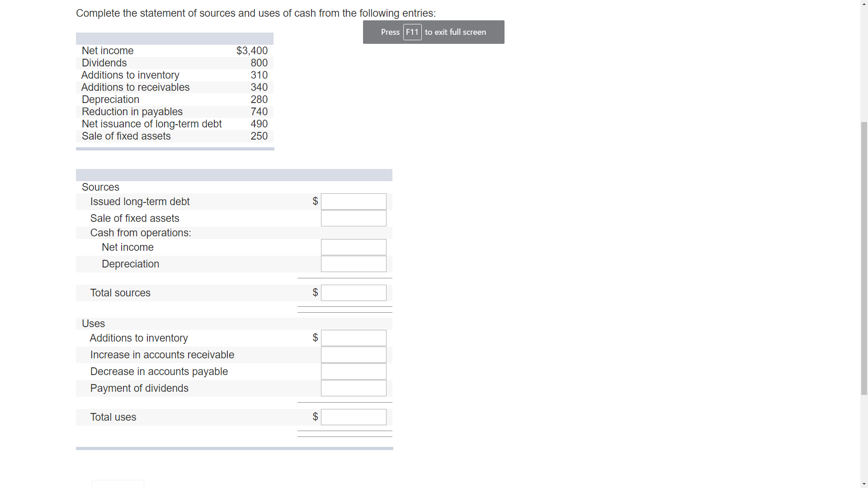Click the F11 exit full screen notification

433,32
